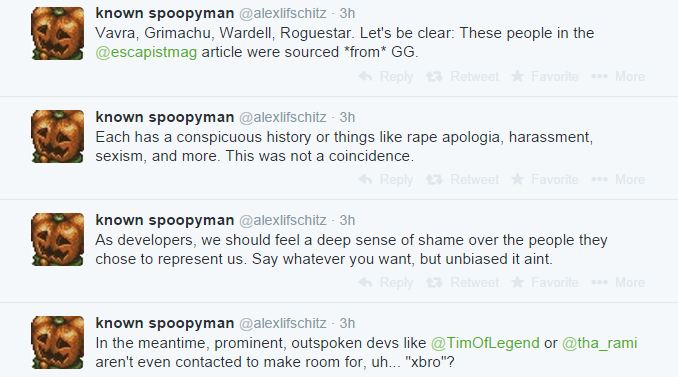The width and height of the screenshot is (678, 377).
Task: Click @alexlifschitz handle on third tweet
Action: coord(283,220)
